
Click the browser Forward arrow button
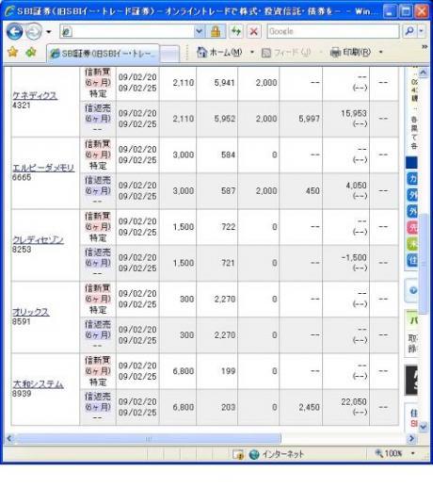(x=34, y=31)
